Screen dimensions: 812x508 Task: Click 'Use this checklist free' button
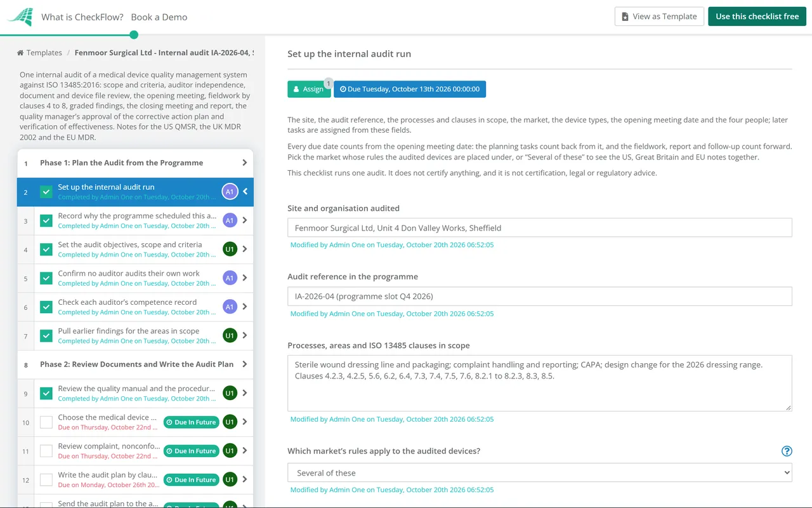click(757, 17)
